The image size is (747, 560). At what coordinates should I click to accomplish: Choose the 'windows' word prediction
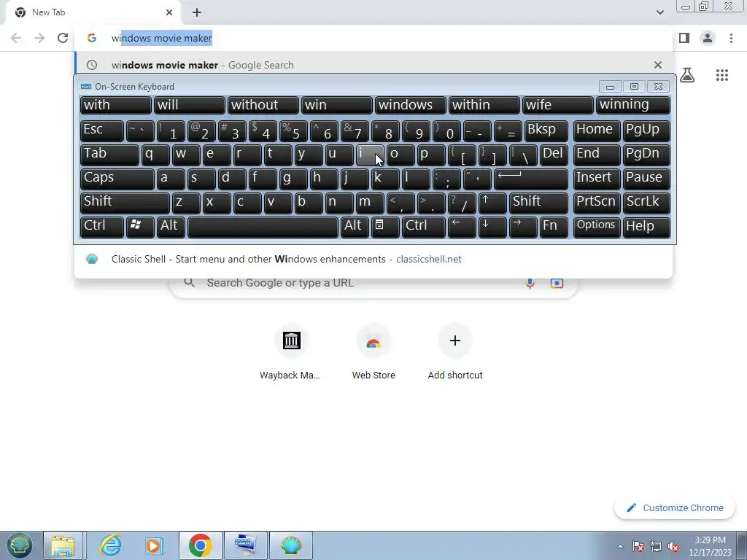(410, 105)
